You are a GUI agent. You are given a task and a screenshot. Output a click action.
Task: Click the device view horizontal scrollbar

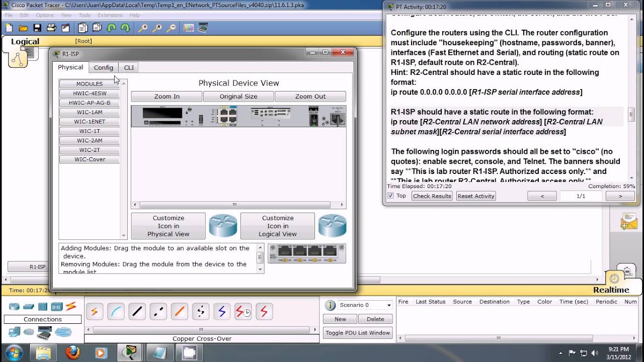238,205
